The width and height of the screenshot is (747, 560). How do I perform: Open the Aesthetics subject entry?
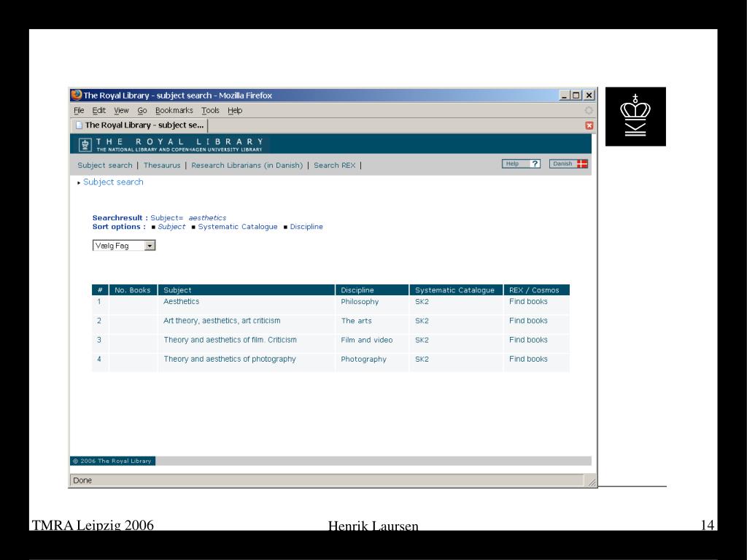(x=181, y=301)
